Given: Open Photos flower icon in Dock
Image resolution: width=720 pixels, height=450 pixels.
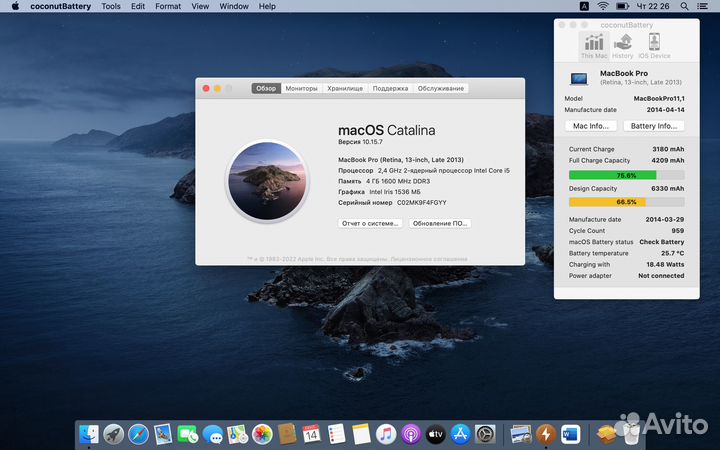Looking at the screenshot, I should click(x=262, y=434).
